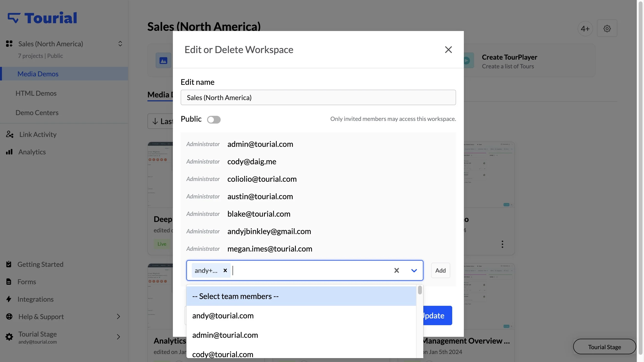Viewport: 644px width, 362px height.
Task: Click the Forms document icon
Action: point(9,282)
